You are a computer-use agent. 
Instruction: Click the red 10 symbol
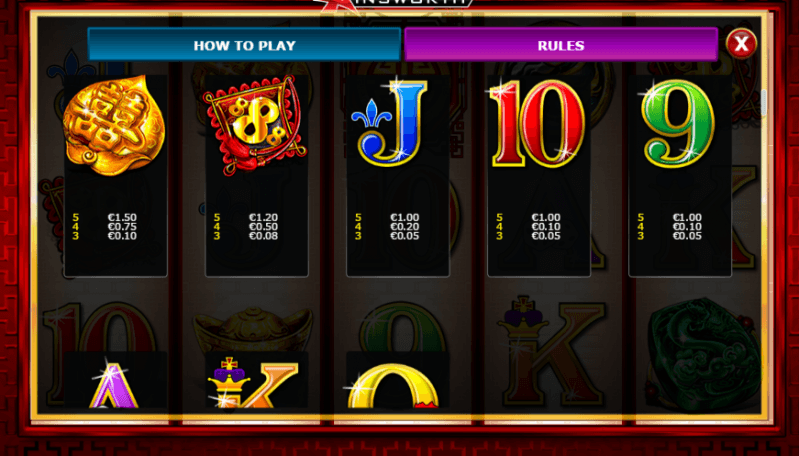coord(538,124)
